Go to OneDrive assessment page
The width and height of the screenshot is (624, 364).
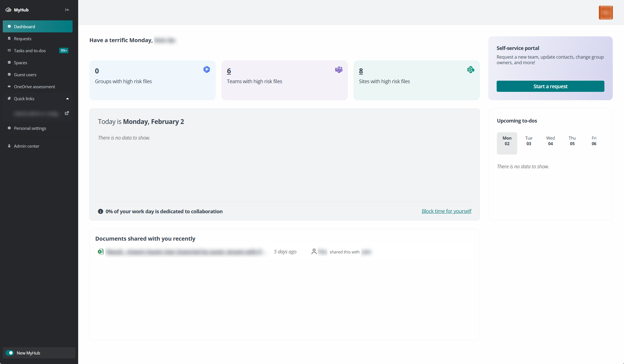pos(34,87)
